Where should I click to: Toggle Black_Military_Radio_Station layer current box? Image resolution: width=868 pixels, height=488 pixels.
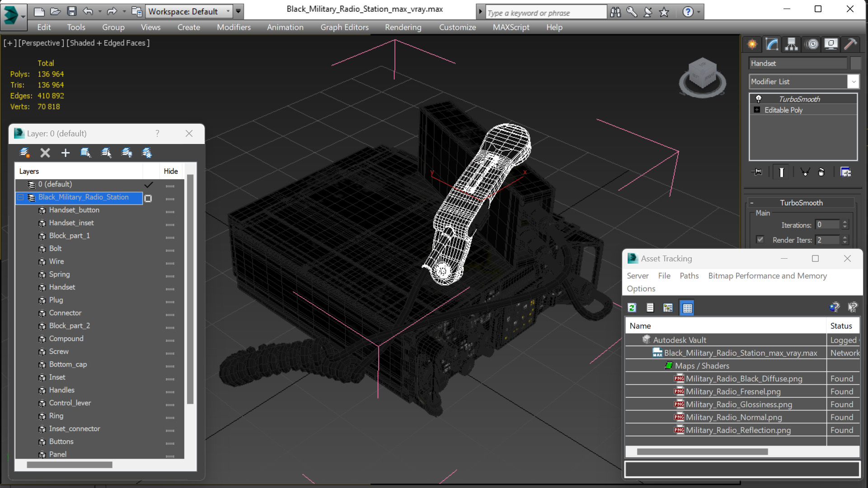(148, 198)
